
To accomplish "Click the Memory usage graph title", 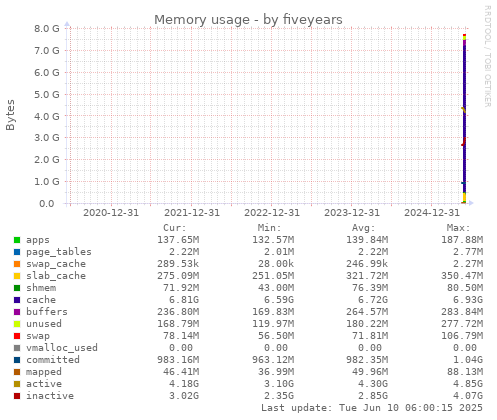I will pos(248,20).
